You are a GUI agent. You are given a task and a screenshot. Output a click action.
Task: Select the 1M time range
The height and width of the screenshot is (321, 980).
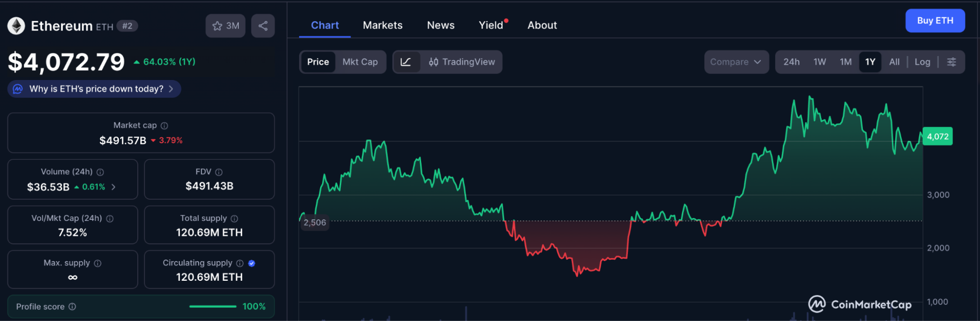(845, 62)
